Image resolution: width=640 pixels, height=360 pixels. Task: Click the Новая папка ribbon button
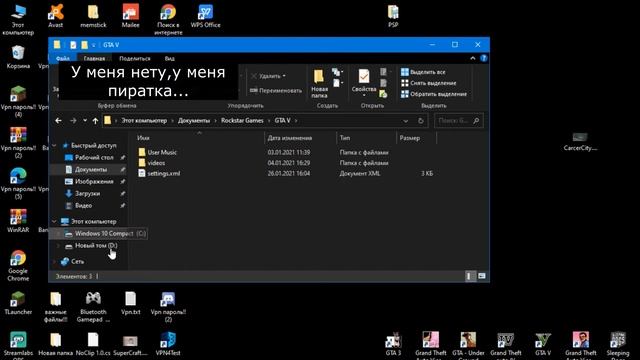(x=319, y=84)
